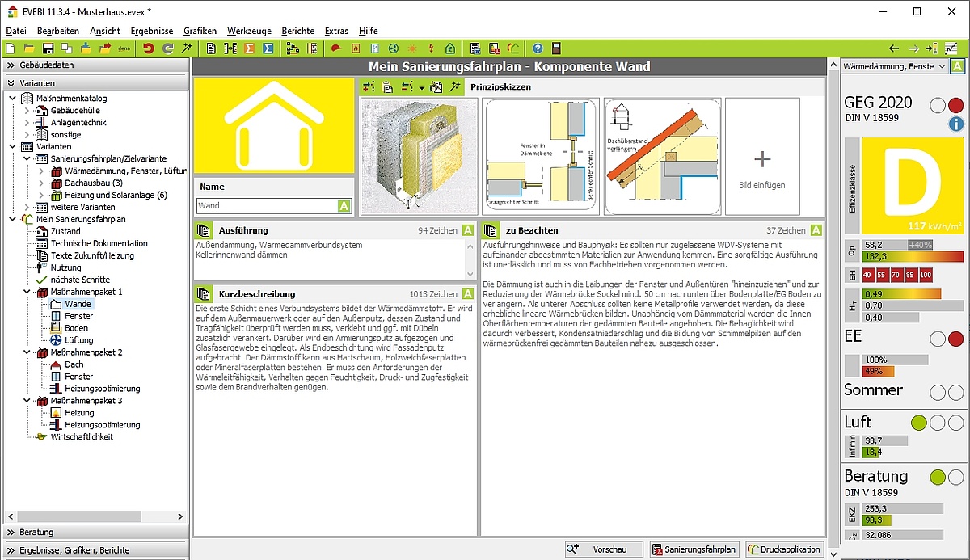Click the green A icon in zu Beachten header
The width and height of the screenshot is (970, 560).
click(x=816, y=230)
